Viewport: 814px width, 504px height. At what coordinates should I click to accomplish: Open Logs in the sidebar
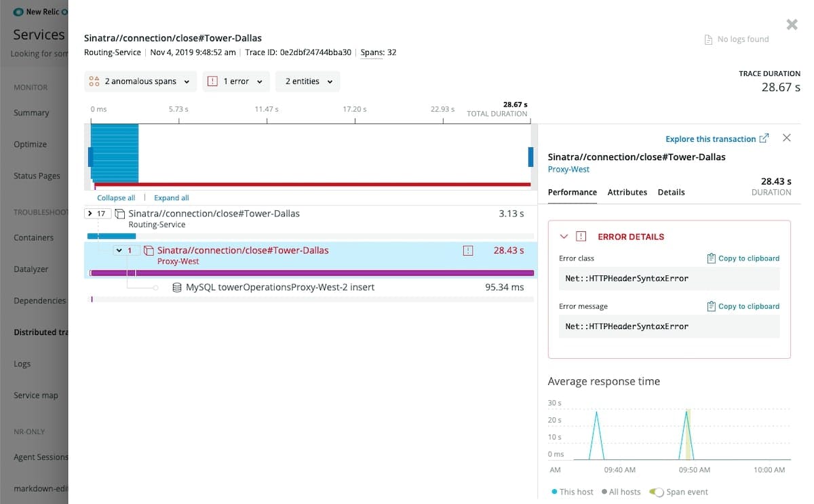(x=22, y=364)
